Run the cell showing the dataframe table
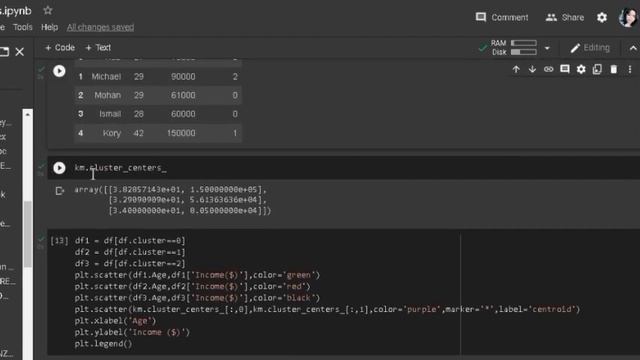640x360 pixels. click(x=59, y=71)
